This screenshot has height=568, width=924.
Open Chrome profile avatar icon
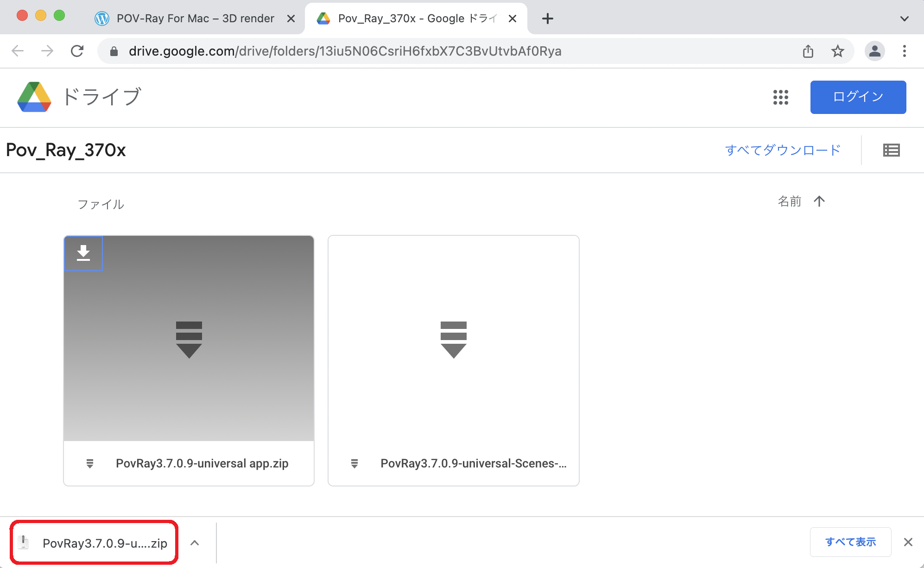874,51
